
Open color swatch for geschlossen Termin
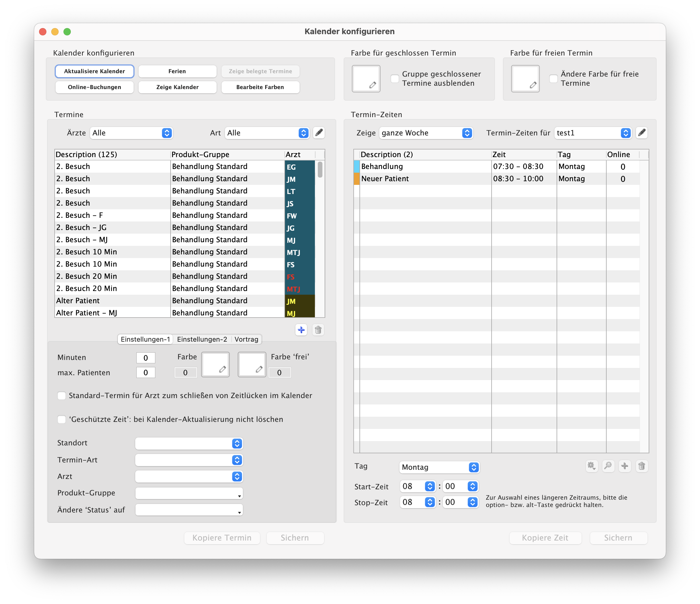pos(366,79)
